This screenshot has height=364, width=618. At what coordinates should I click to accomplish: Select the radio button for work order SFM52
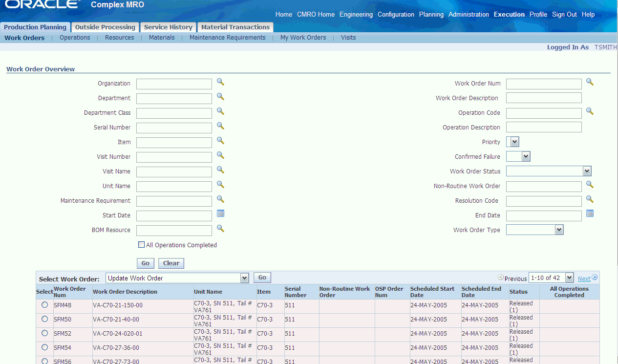[x=44, y=333]
